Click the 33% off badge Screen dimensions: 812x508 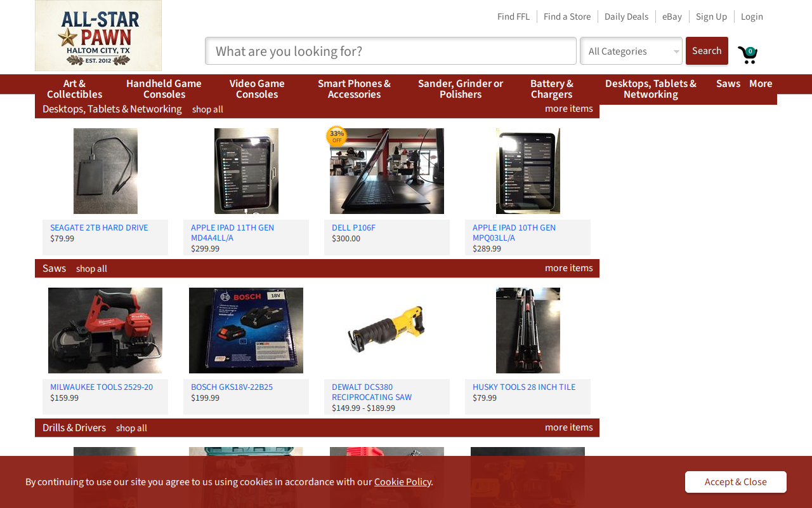[337, 136]
